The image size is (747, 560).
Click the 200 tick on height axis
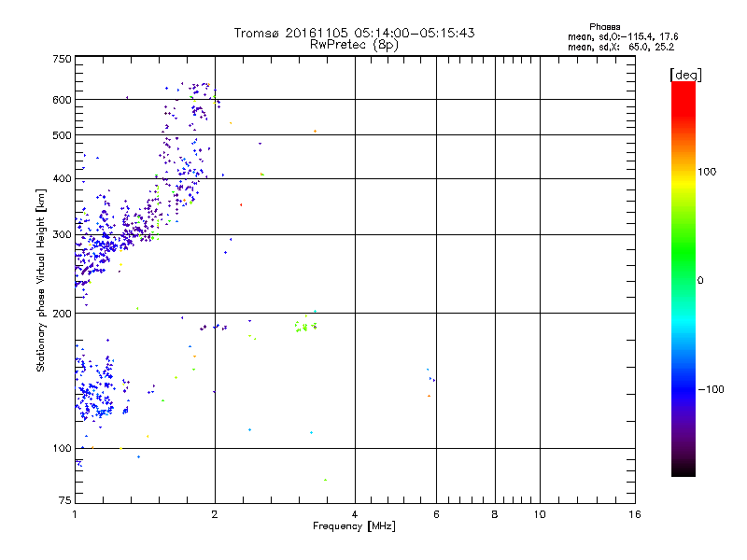[x=62, y=314]
